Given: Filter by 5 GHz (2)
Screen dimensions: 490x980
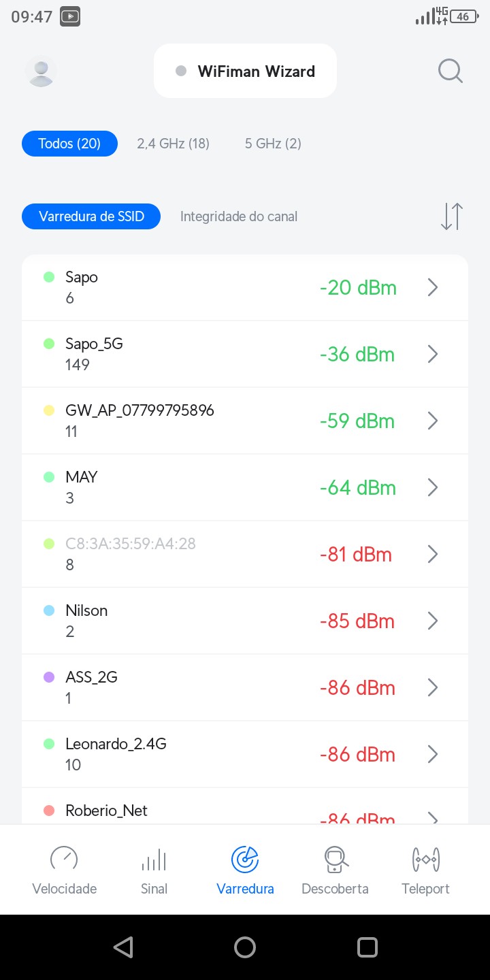Looking at the screenshot, I should [273, 144].
